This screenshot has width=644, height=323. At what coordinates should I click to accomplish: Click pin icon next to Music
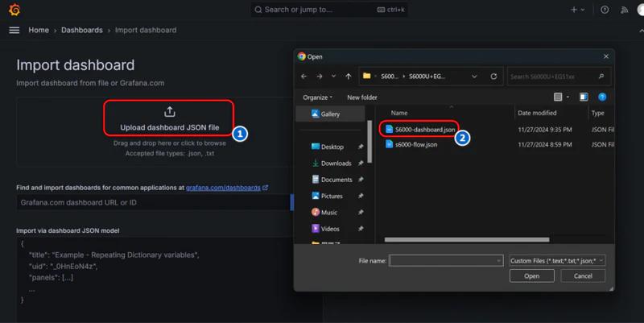pos(361,213)
